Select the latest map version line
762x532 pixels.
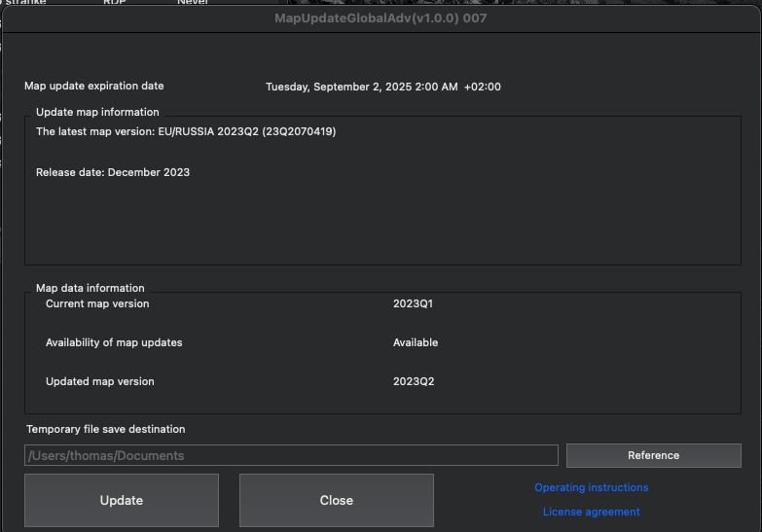coord(186,131)
